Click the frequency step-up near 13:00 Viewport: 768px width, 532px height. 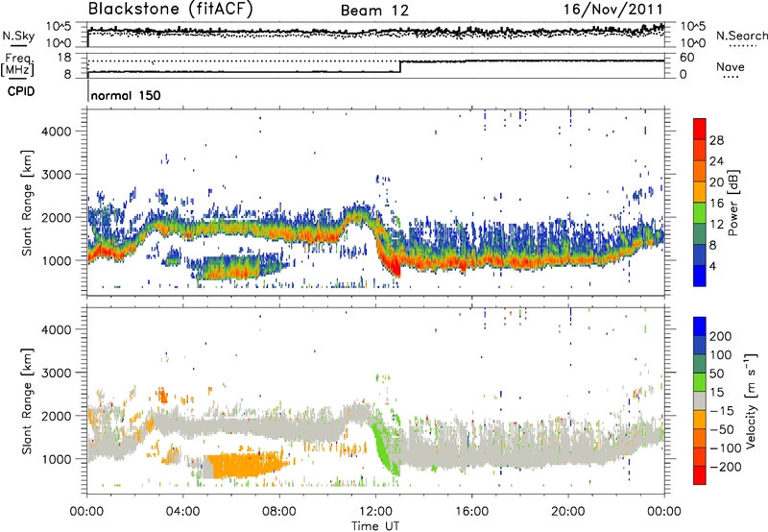[x=400, y=66]
